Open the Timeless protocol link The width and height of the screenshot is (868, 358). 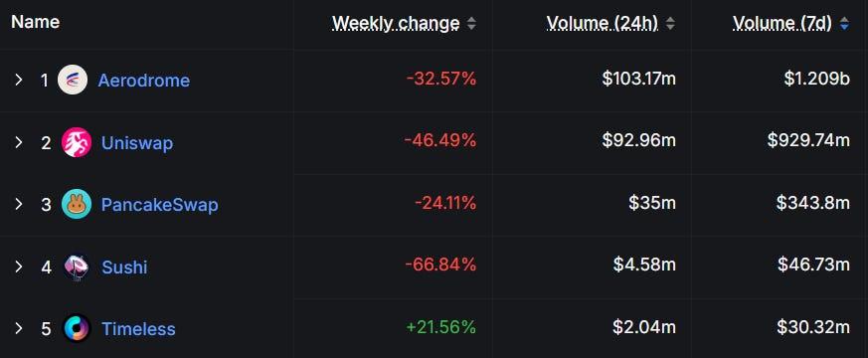138,329
